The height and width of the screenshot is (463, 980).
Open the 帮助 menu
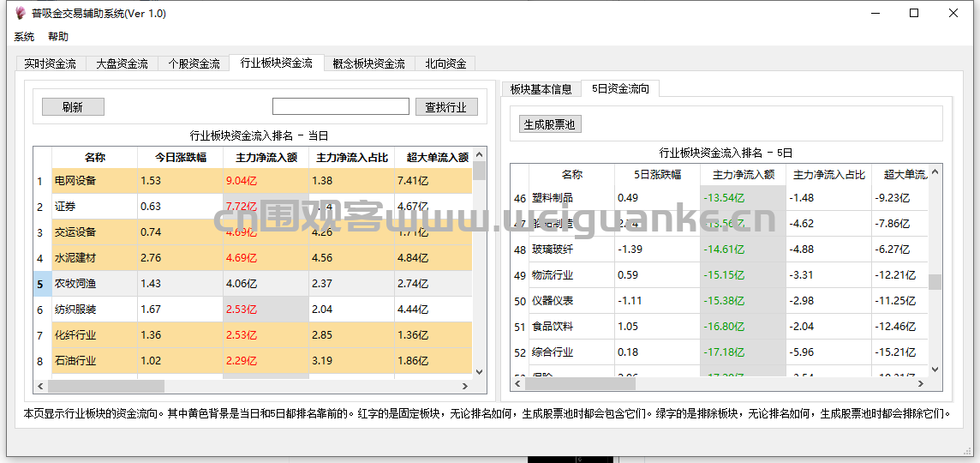point(58,37)
